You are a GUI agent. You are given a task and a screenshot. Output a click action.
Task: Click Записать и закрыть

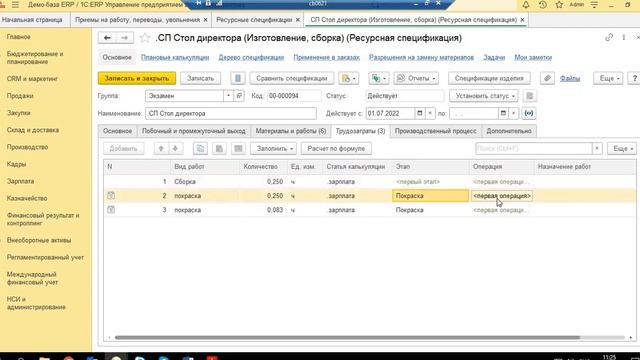tap(137, 78)
